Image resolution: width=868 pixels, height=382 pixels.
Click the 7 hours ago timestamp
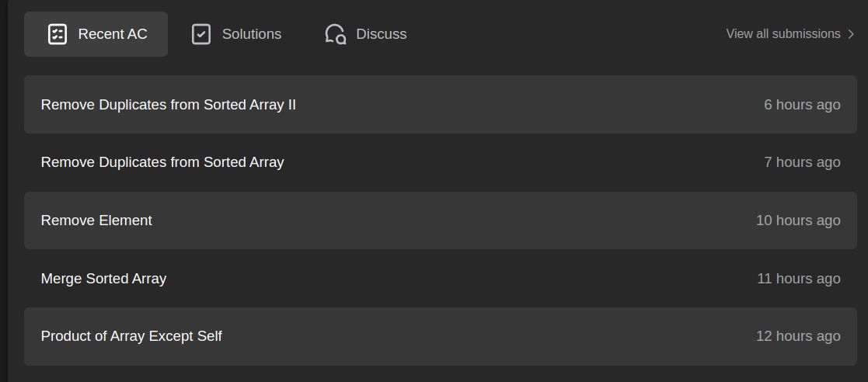tap(802, 162)
